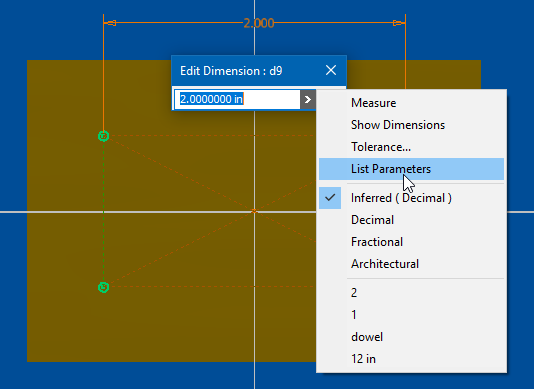Click the Edit Dimension : d9 title bar
Screen dimensions: 534x389
[259, 71]
